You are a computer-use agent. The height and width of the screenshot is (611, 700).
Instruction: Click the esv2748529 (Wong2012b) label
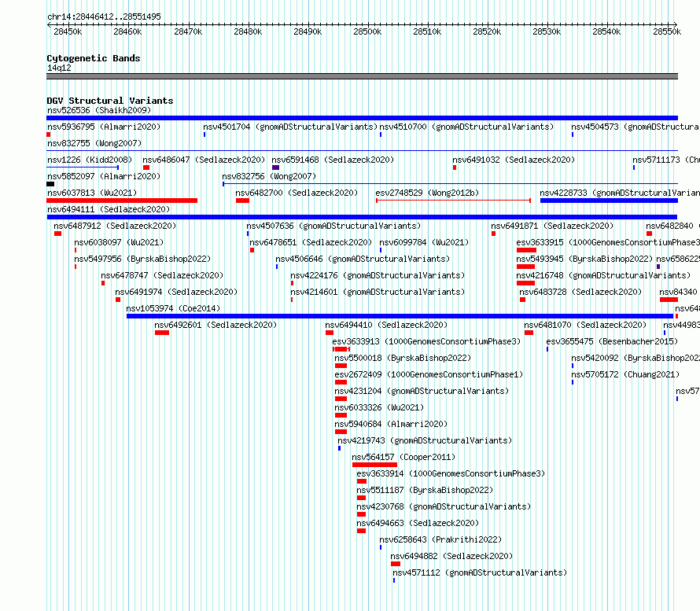(427, 193)
